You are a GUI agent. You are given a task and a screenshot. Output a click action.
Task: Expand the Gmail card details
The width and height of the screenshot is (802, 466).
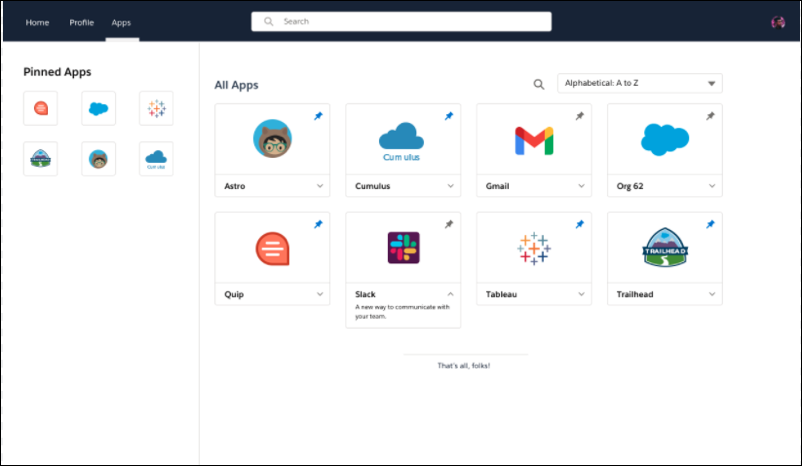[x=581, y=186]
